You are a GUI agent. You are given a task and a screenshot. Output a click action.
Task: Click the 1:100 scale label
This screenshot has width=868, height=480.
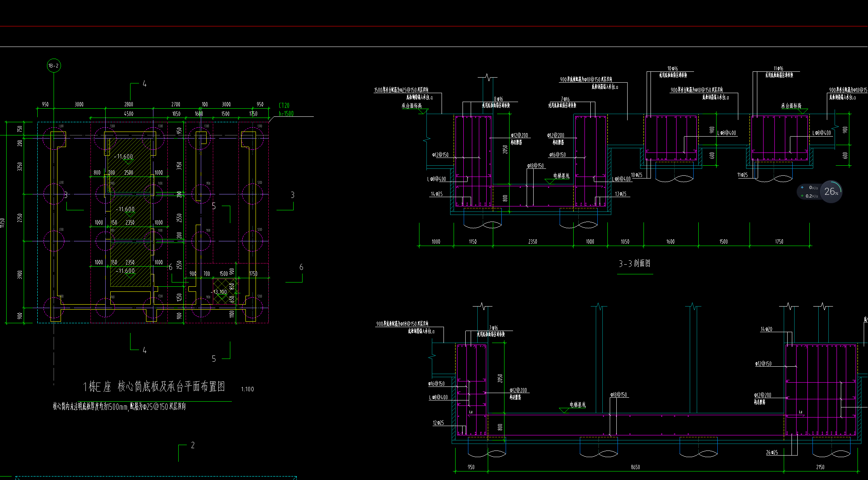point(247,389)
